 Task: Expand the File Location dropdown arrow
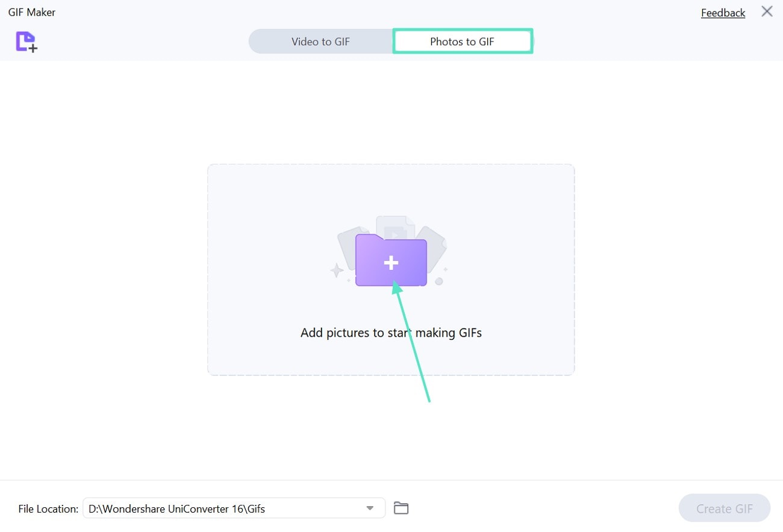[370, 508]
